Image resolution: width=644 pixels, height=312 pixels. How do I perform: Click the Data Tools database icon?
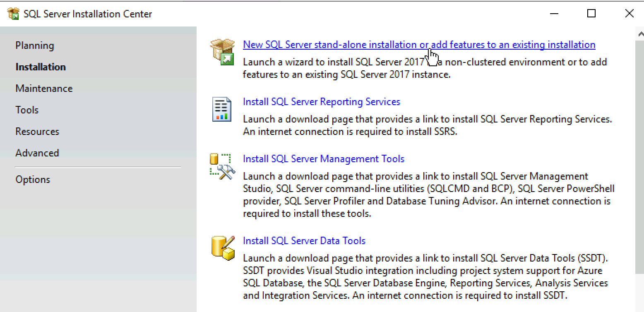pos(223,248)
